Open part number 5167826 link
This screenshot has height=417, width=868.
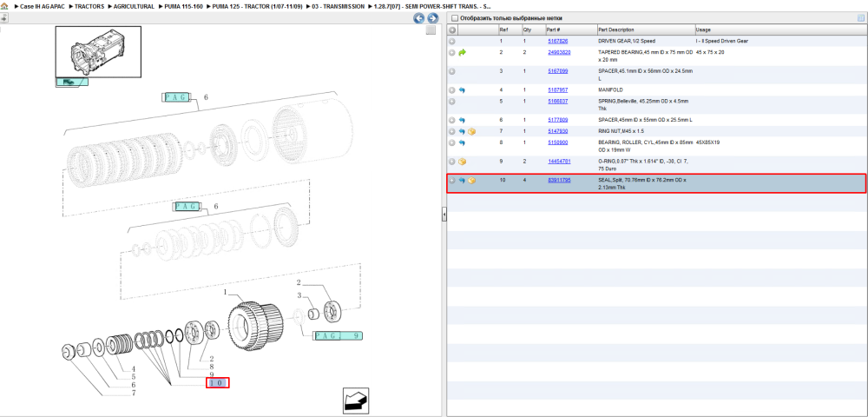pyautogui.click(x=557, y=41)
